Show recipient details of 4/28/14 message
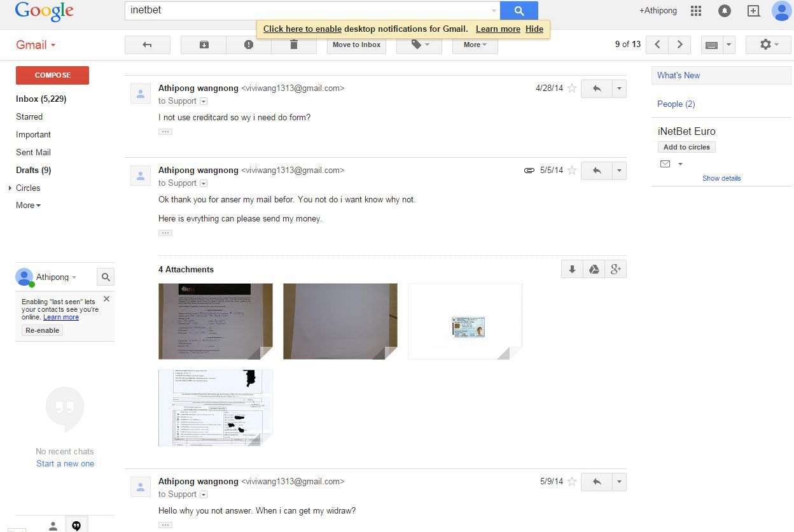 point(204,101)
